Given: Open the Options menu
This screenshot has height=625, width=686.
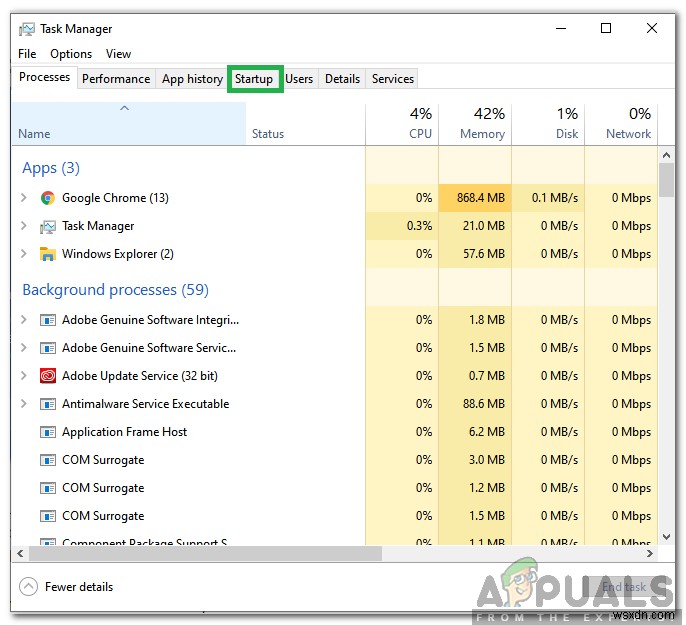Looking at the screenshot, I should click(x=71, y=54).
